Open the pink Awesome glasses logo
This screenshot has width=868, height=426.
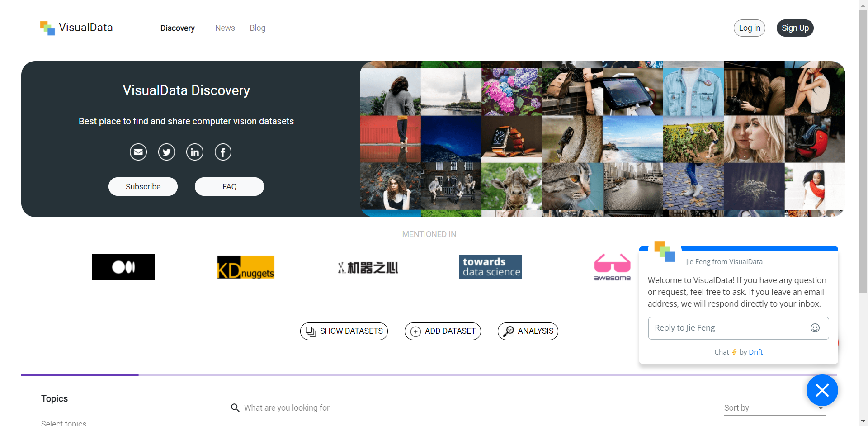click(612, 267)
